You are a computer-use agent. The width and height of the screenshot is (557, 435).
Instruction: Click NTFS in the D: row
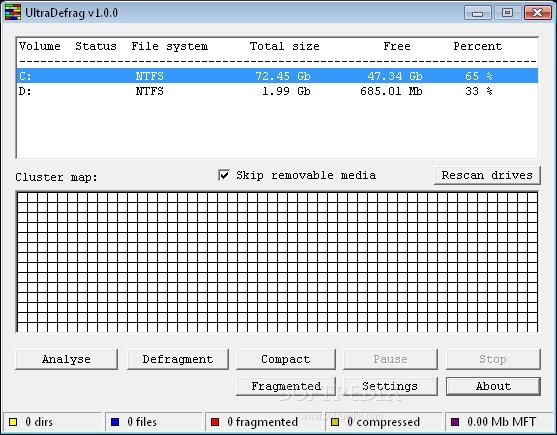(150, 91)
